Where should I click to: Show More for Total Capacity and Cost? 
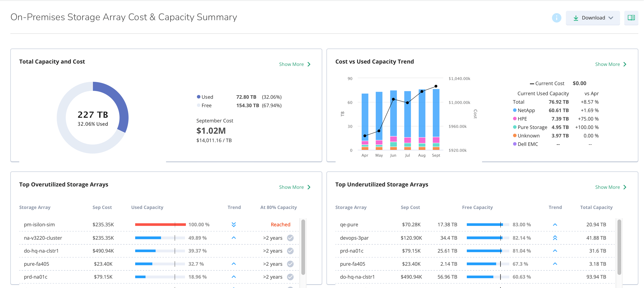(x=295, y=64)
